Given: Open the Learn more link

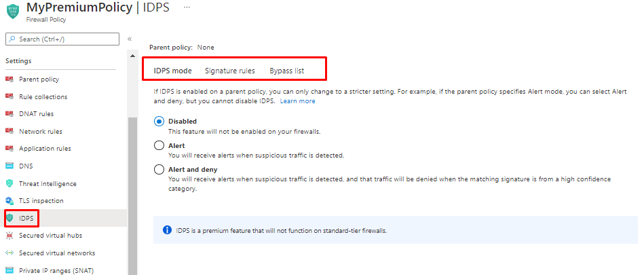Looking at the screenshot, I should pos(297,101).
